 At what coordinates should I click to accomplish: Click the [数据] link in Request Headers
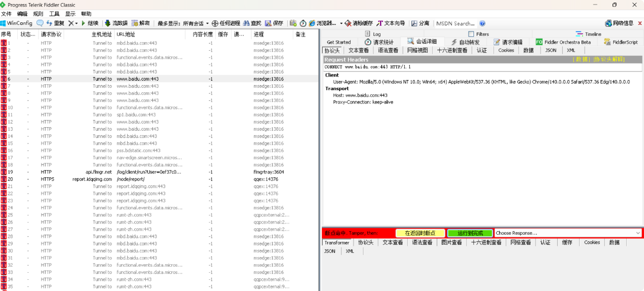[581, 59]
